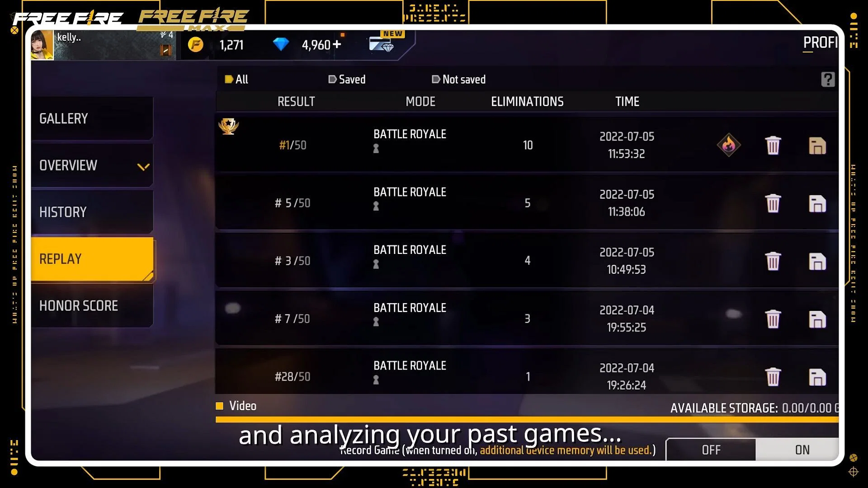Screen dimensions: 868x488
Task: Select the All filter option
Action: 236,79
